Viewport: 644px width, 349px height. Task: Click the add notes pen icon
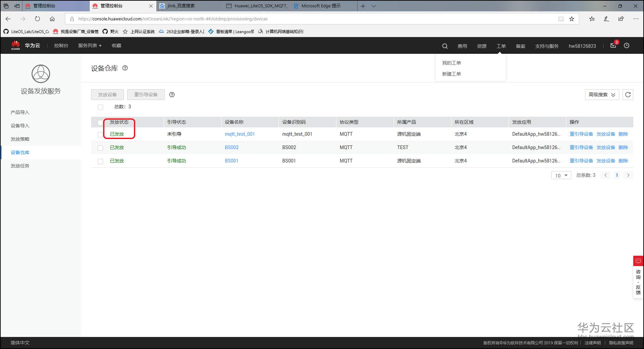[x=607, y=19]
